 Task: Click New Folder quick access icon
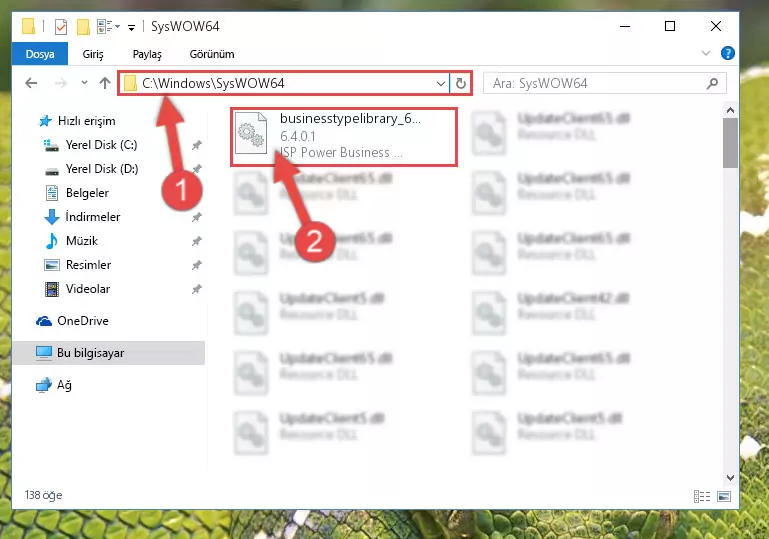83,26
